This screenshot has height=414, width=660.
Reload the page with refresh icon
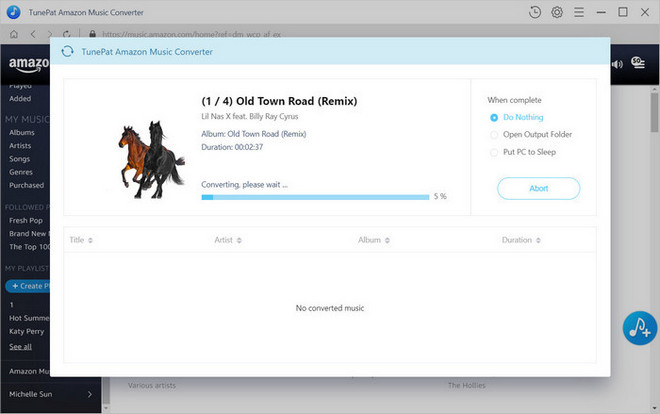(x=67, y=34)
